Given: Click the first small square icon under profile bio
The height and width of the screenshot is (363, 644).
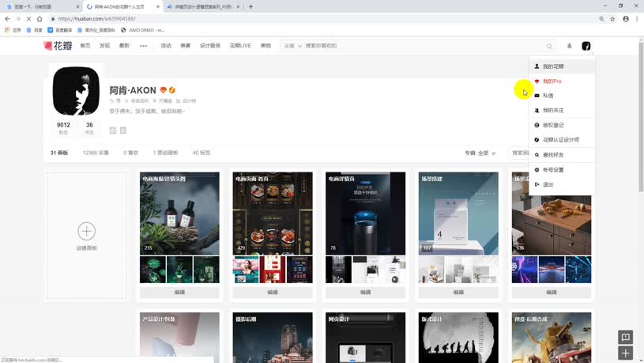Looking at the screenshot, I should [x=113, y=130].
